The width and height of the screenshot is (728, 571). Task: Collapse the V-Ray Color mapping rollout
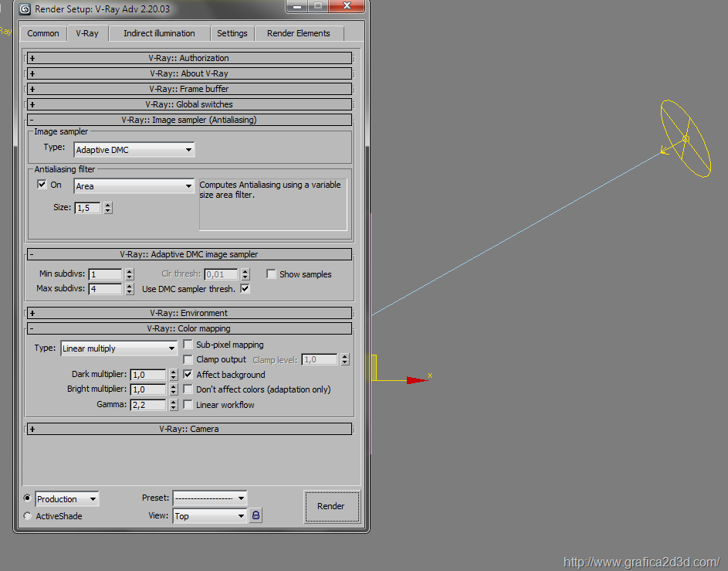click(189, 328)
